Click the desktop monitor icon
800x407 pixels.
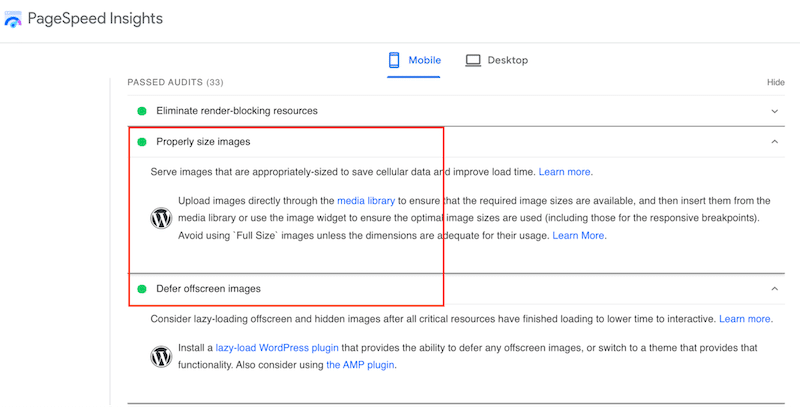tap(473, 60)
